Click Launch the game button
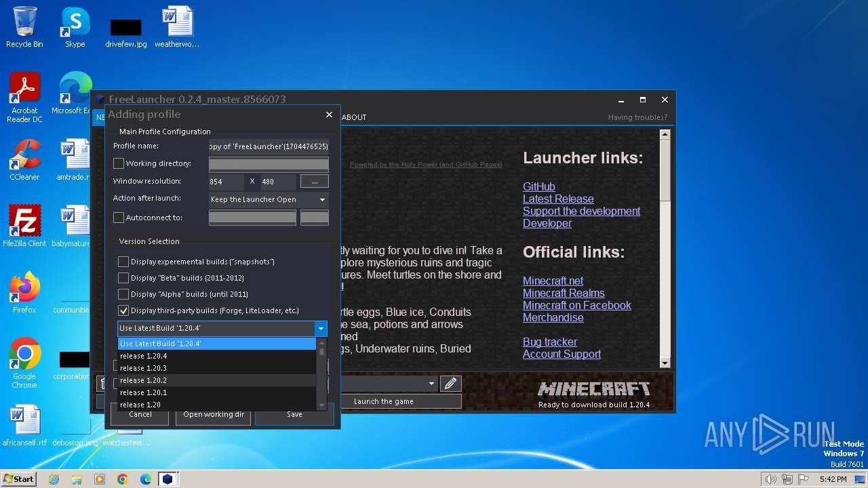Screen dimensions: 868x488 384,401
